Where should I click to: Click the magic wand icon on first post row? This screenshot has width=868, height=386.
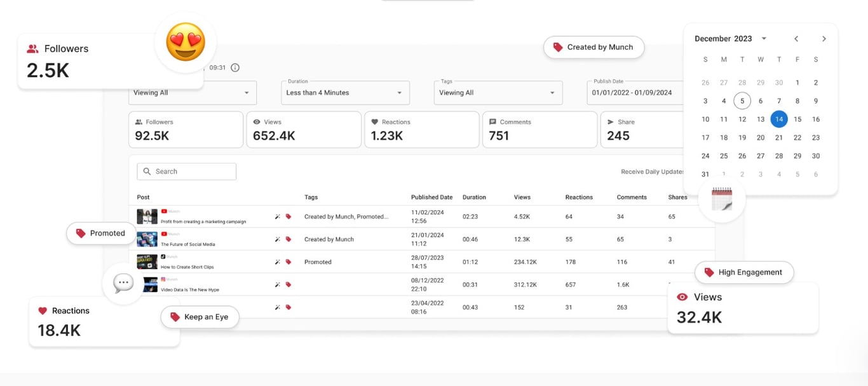pos(278,216)
